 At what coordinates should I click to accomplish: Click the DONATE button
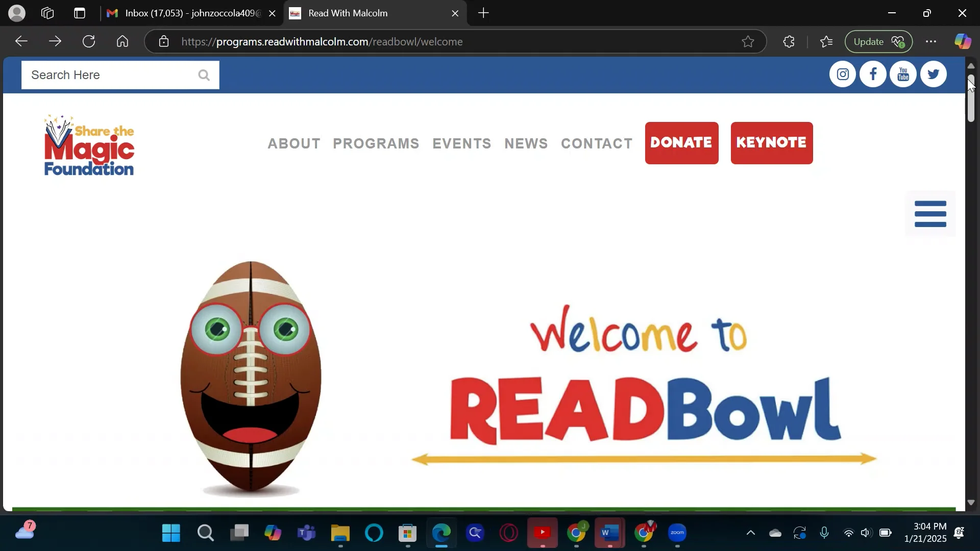click(x=681, y=143)
